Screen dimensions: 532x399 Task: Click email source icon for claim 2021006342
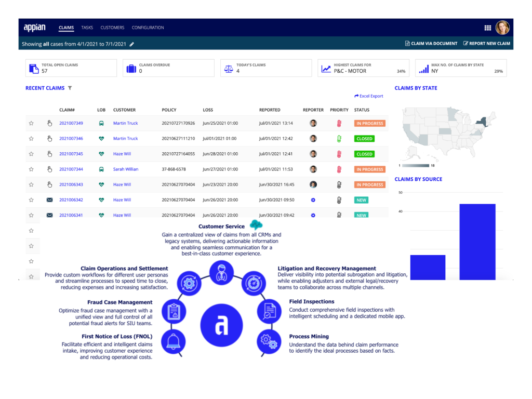point(49,200)
